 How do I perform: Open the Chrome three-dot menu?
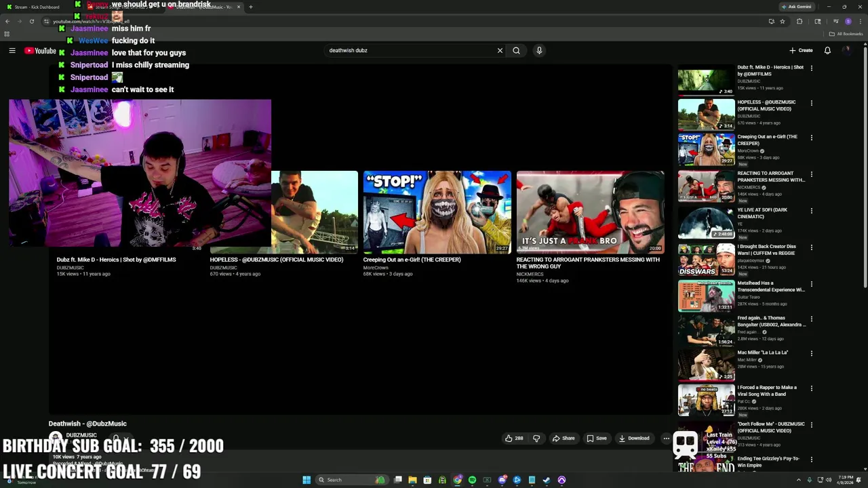tap(860, 21)
